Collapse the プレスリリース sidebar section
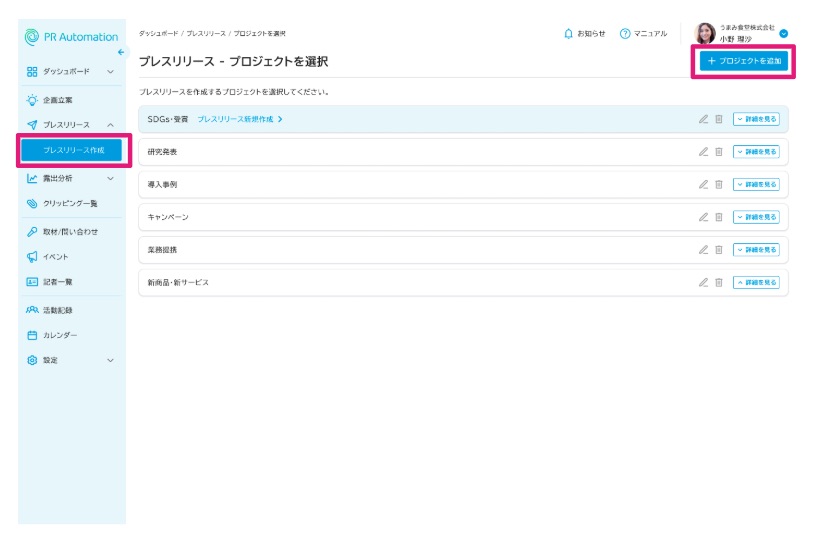 coord(110,125)
